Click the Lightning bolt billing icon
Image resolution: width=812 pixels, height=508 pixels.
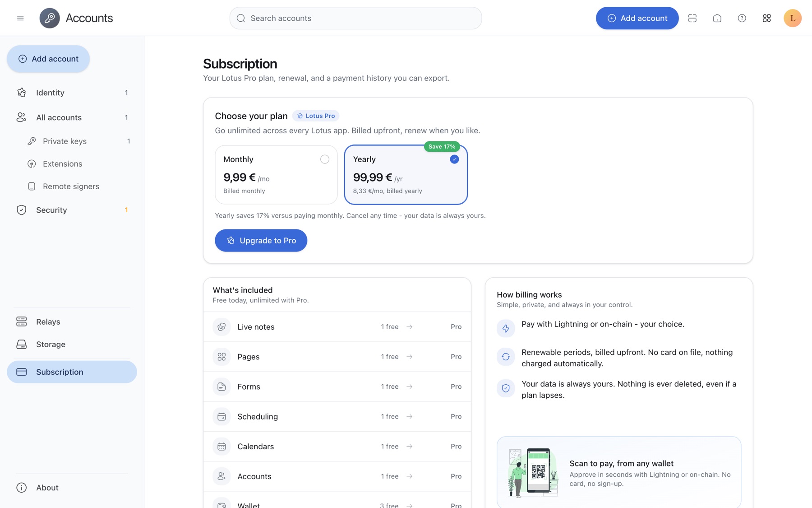506,328
